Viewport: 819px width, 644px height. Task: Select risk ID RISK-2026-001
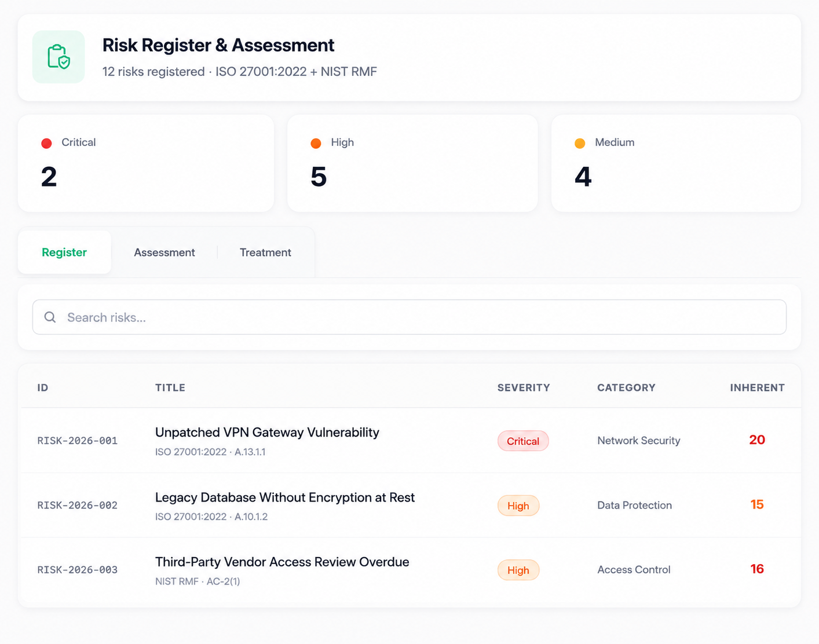pos(78,441)
